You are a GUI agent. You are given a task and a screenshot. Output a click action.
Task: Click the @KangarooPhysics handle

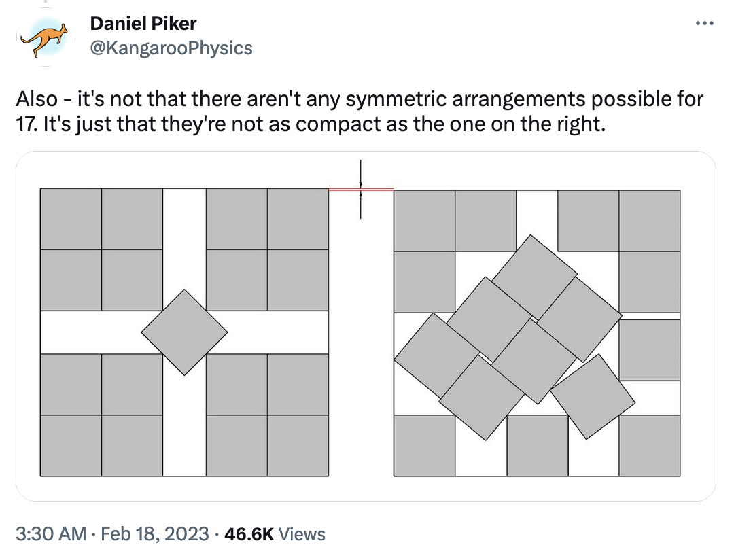(170, 48)
